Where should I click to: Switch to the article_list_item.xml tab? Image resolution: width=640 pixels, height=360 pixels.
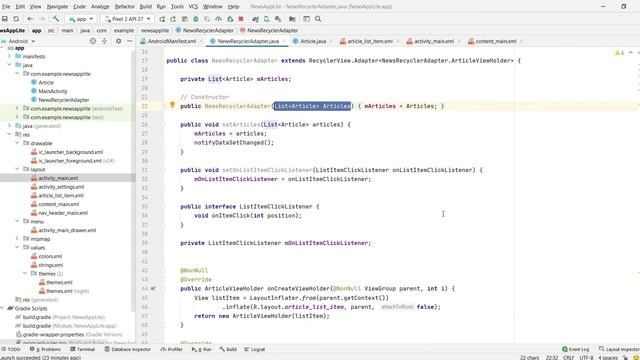click(370, 41)
